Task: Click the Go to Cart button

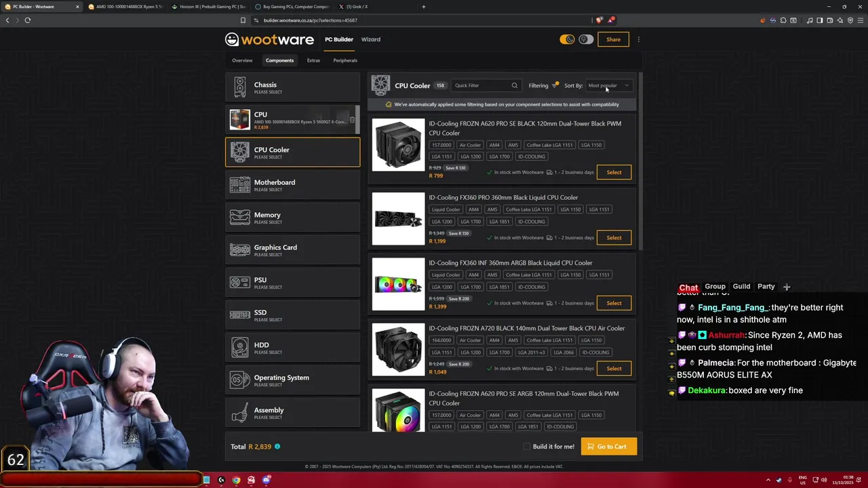Action: (608, 447)
